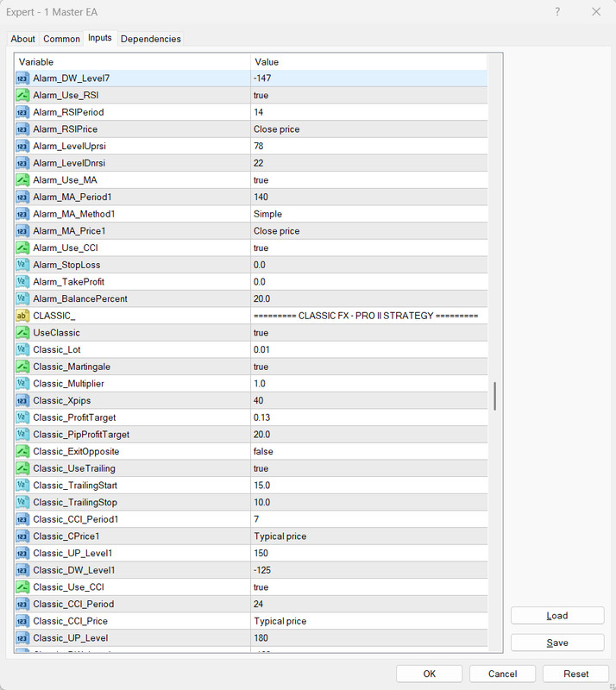
Task: Click the boolean icon beside UseClassic
Action: 22,333
